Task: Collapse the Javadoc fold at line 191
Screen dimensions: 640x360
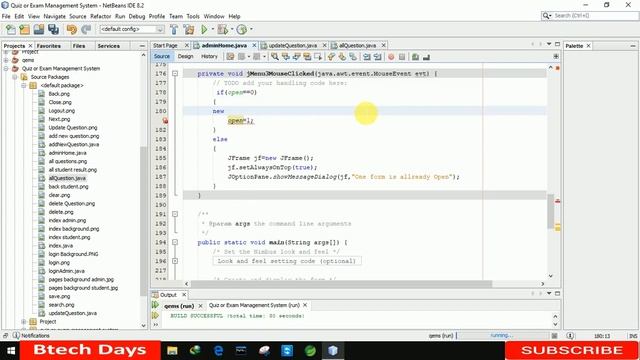Action: 175,214
